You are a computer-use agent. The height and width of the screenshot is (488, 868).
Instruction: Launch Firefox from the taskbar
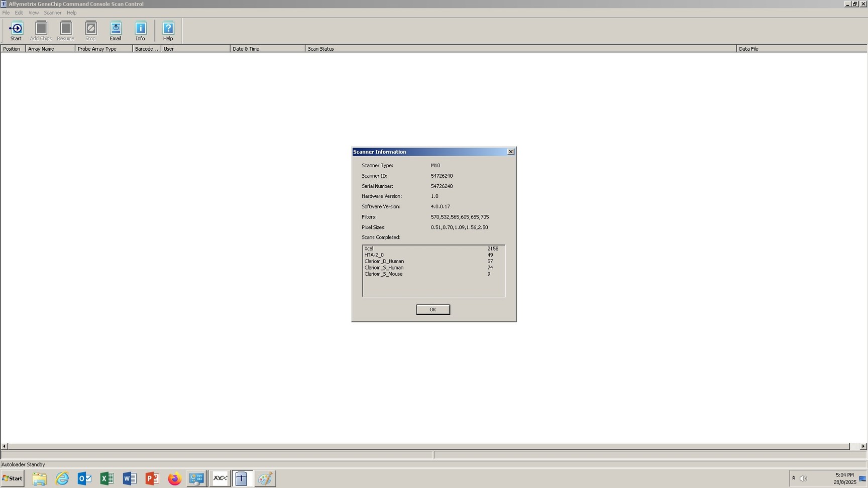[174, 478]
